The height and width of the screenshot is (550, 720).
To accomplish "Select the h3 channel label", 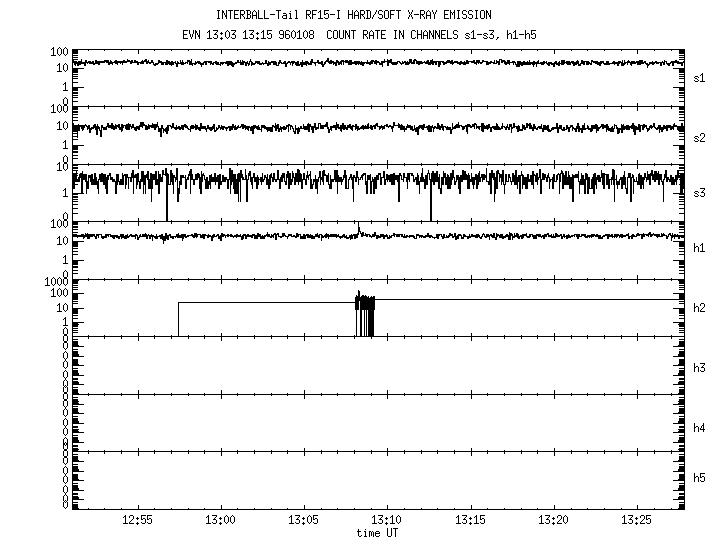I will pyautogui.click(x=700, y=368).
